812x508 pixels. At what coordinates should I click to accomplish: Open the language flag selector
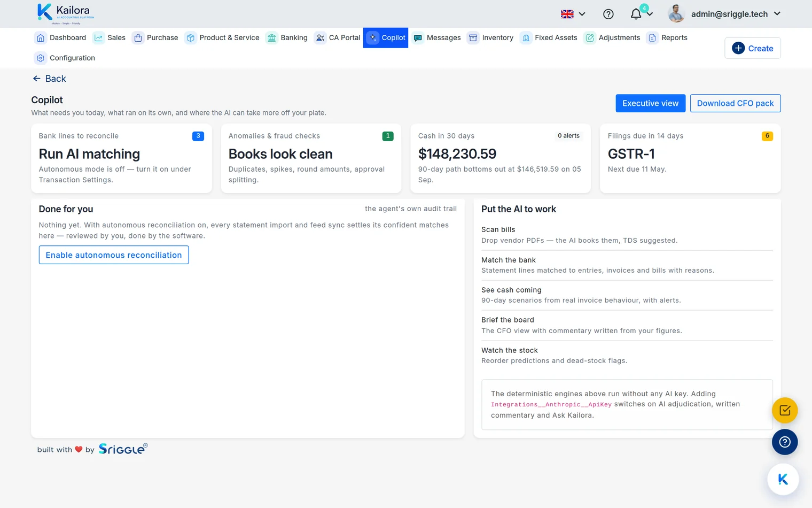pos(573,14)
